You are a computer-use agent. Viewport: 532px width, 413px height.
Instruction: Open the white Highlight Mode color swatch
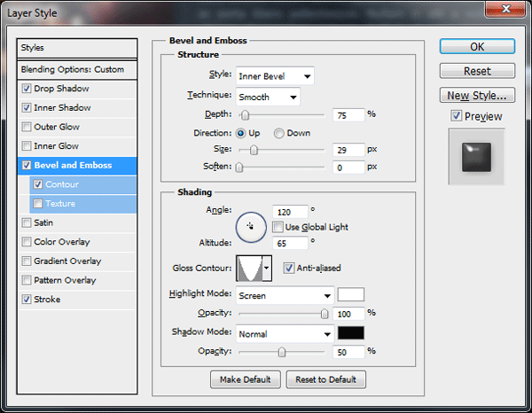click(351, 294)
